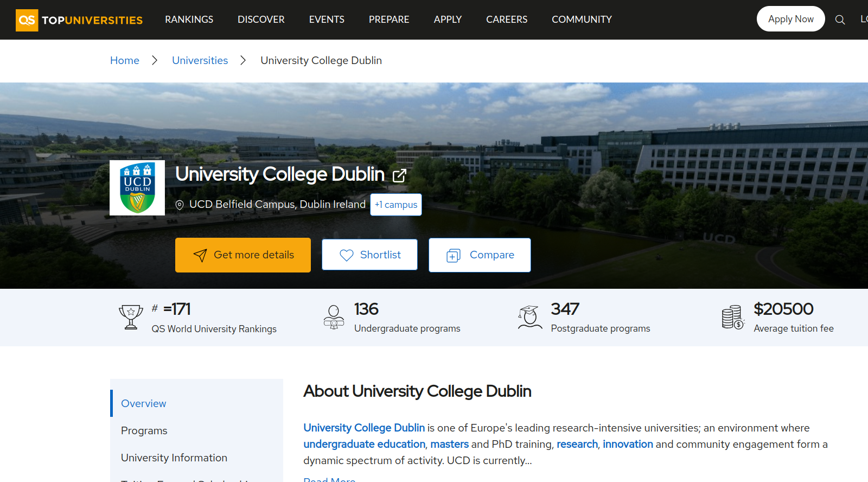Click the tuition fee coins icon
The image size is (868, 482).
733,317
